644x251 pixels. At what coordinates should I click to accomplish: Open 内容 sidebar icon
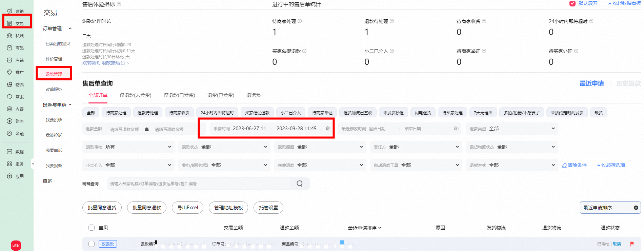coord(9,109)
